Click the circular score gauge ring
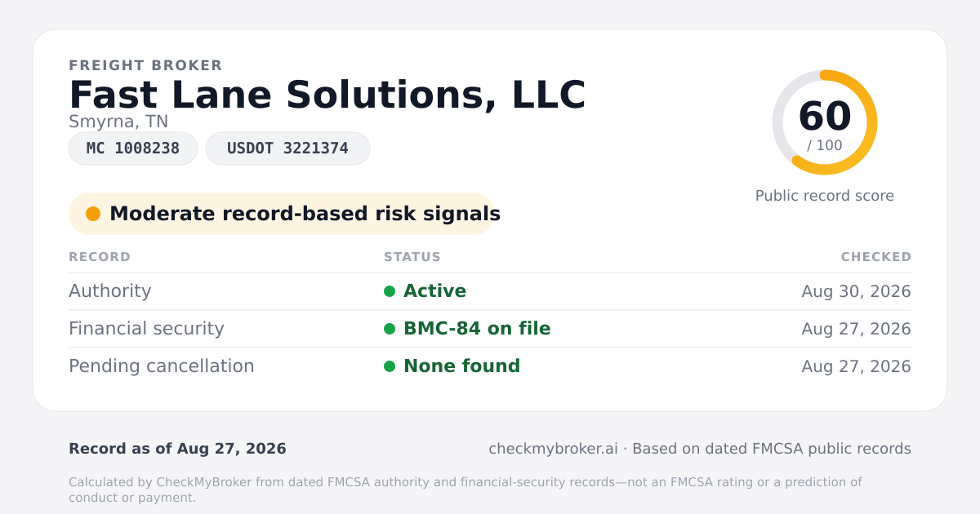 825,122
